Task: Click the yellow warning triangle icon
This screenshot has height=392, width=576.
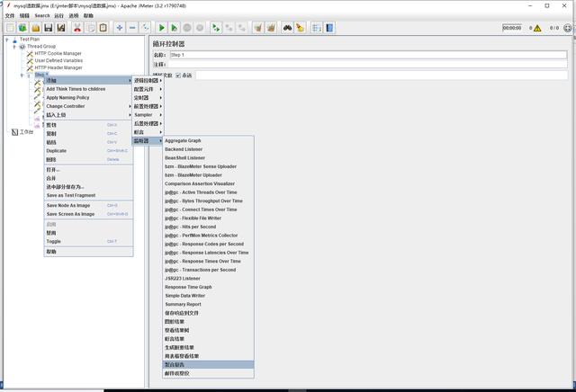Action: click(x=537, y=28)
